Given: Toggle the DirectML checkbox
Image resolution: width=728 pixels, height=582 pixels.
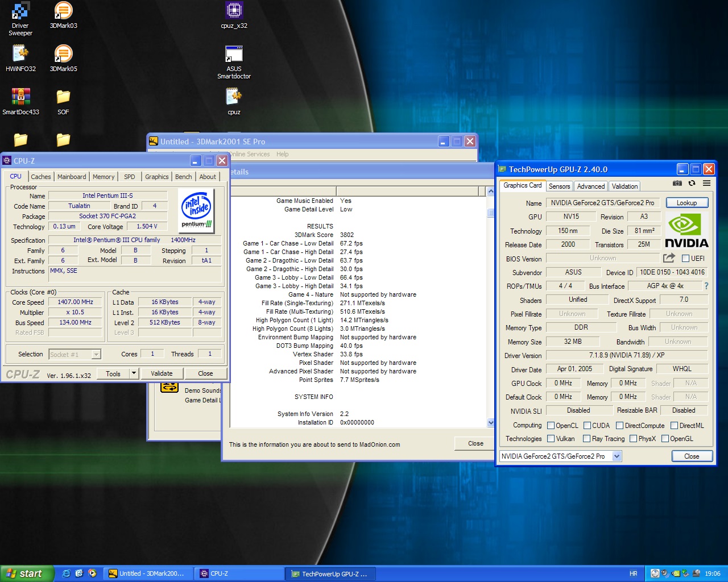Looking at the screenshot, I should (x=674, y=425).
